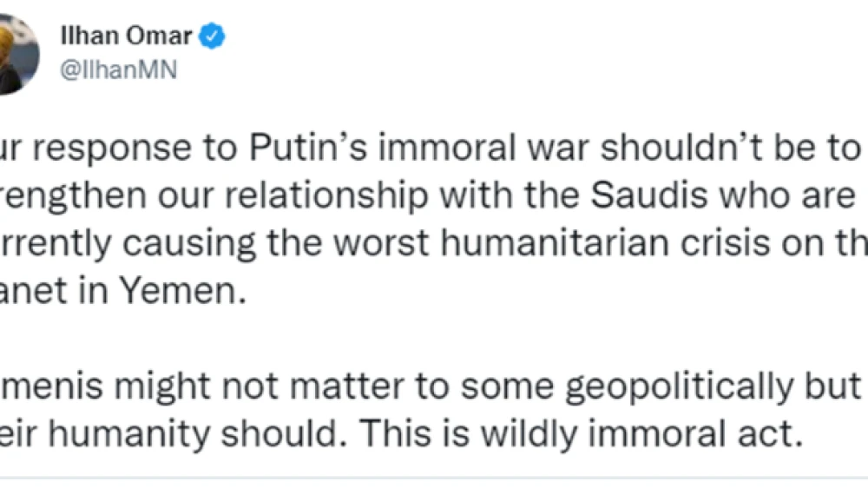Click the word "matter" in second paragraph

(312, 387)
